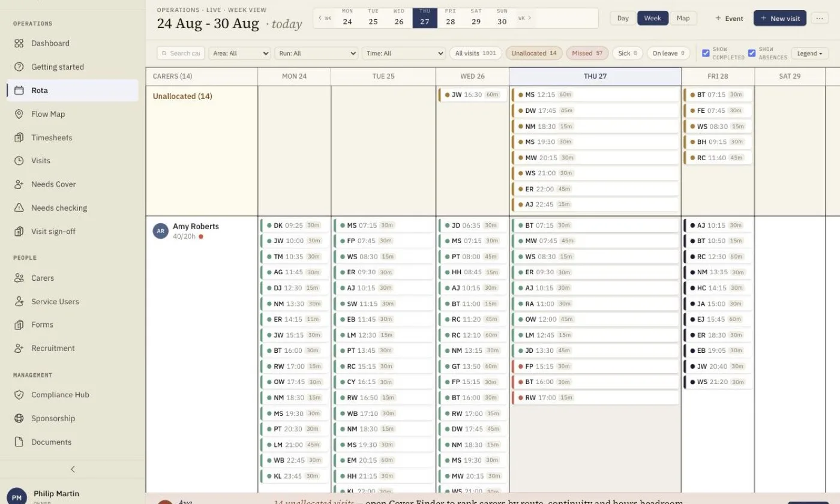Image resolution: width=840 pixels, height=504 pixels.
Task: Open unallocated RC 11:40 visit on Friday
Action: point(717,158)
